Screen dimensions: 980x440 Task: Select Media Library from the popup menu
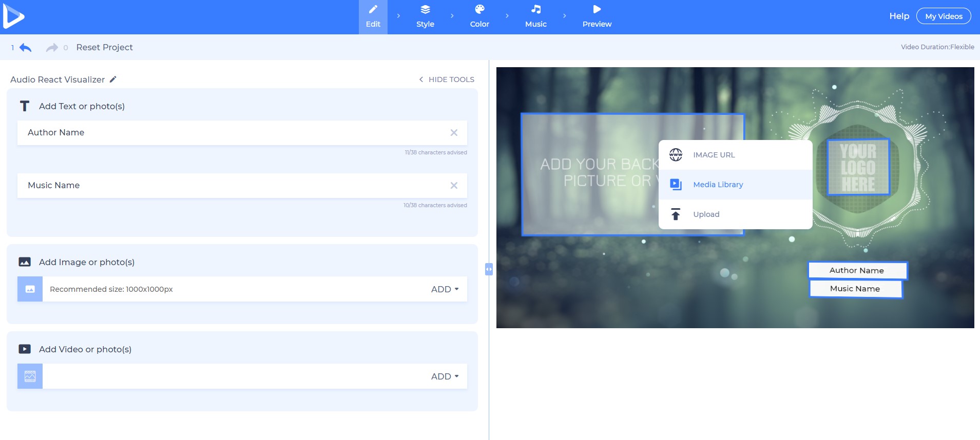[x=718, y=185]
